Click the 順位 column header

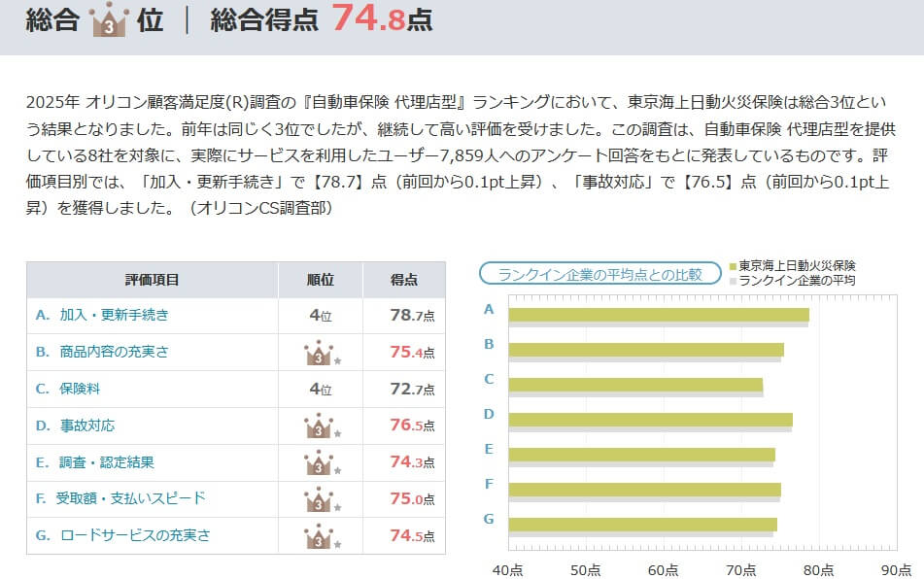pos(321,280)
